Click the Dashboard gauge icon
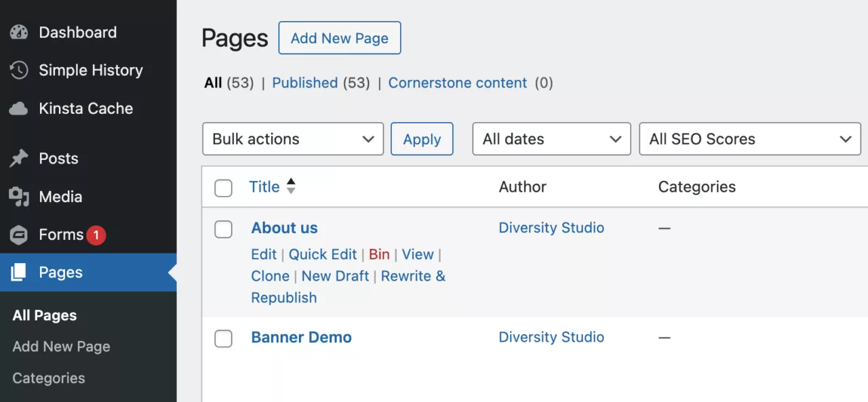This screenshot has width=868, height=402. click(x=19, y=33)
